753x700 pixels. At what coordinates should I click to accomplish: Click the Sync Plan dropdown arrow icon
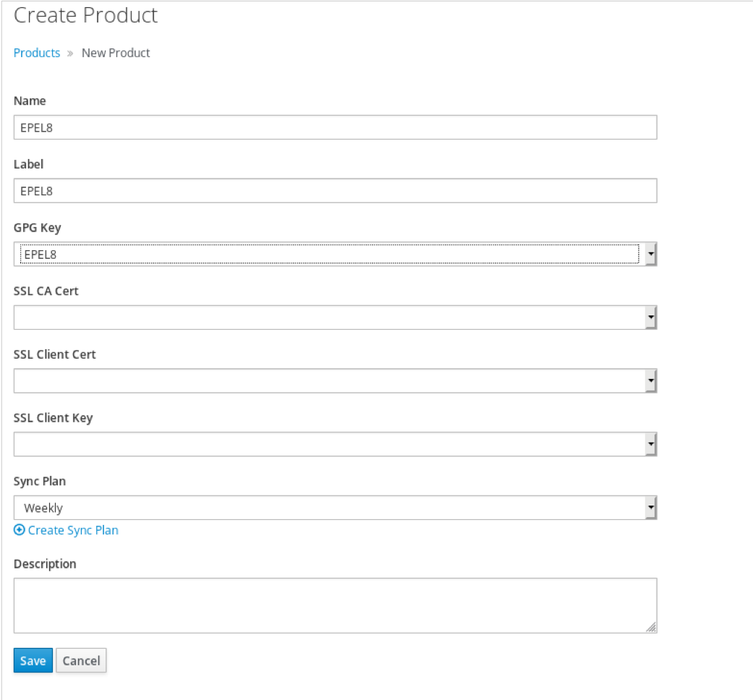coord(651,507)
